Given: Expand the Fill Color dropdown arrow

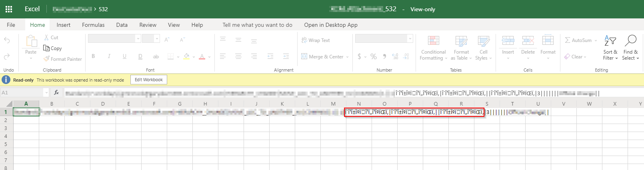Looking at the screenshot, I should (x=194, y=57).
